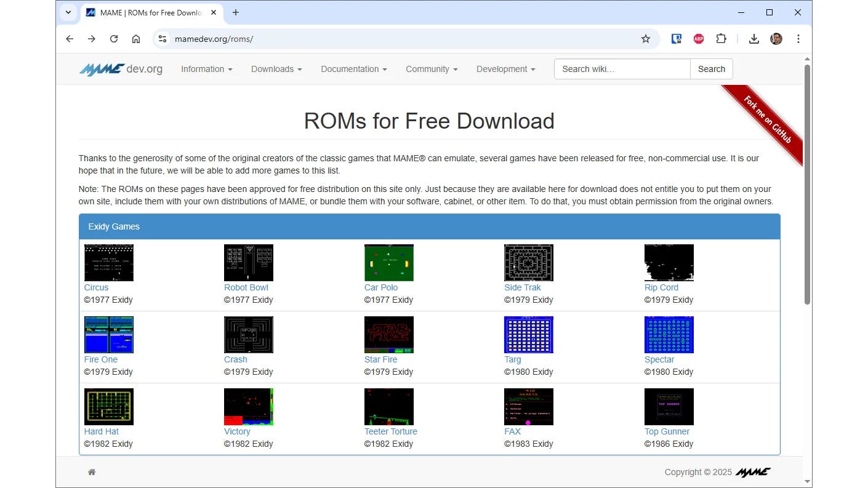Open the Chrome three-dot menu
The width and height of the screenshot is (868, 488).
point(798,39)
